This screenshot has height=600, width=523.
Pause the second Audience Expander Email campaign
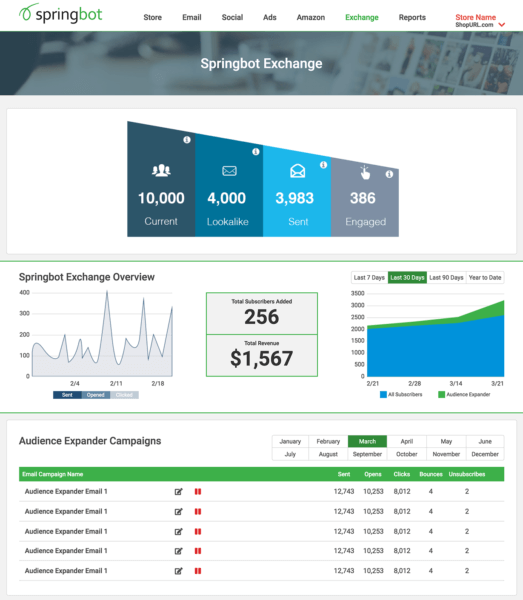198,512
